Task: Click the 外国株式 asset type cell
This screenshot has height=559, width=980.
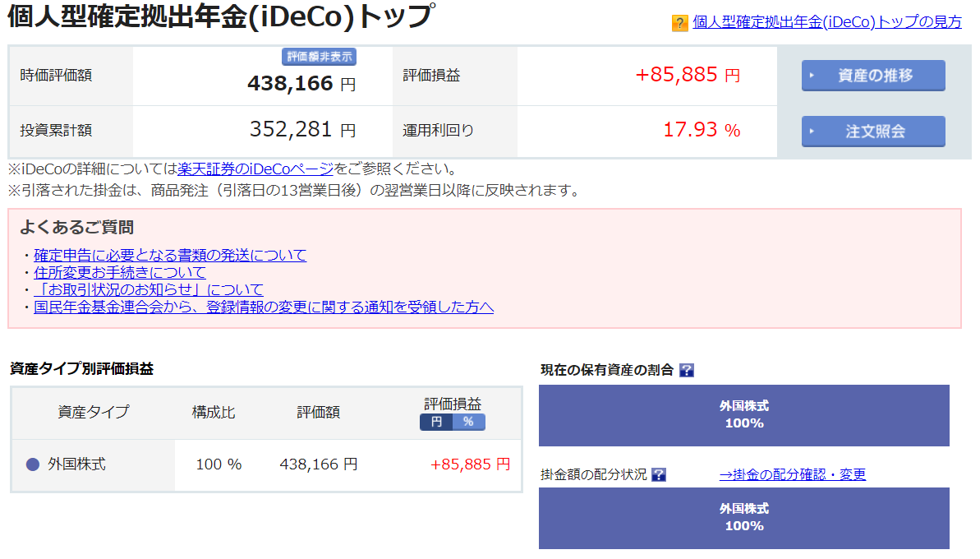Action: click(93, 464)
